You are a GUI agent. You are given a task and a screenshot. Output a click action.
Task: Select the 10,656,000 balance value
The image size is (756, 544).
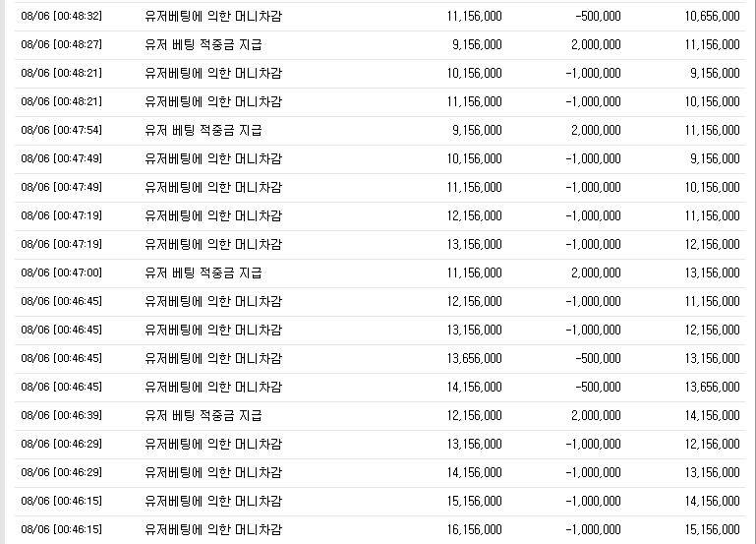(712, 16)
